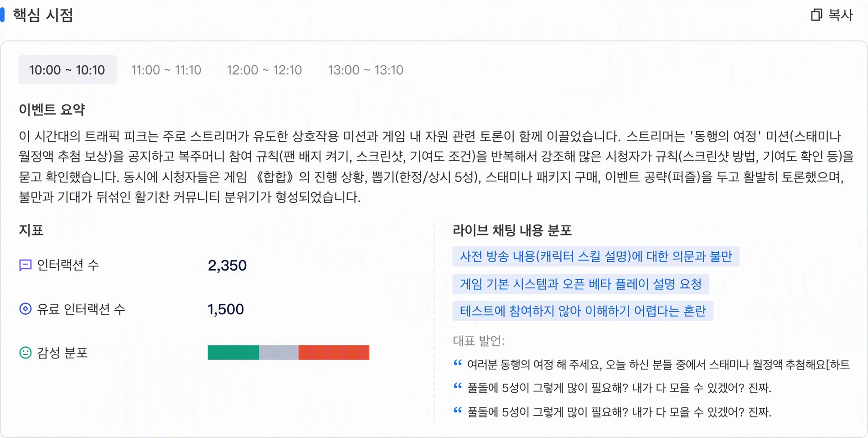Viewport: 868px width, 438px height.
Task: Click the blue marker beside 핵심 시점
Action: point(2,15)
